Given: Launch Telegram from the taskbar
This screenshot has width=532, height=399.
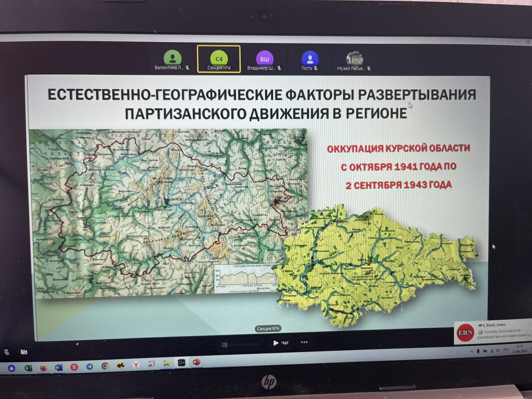Looking at the screenshot, I should (x=90, y=366).
